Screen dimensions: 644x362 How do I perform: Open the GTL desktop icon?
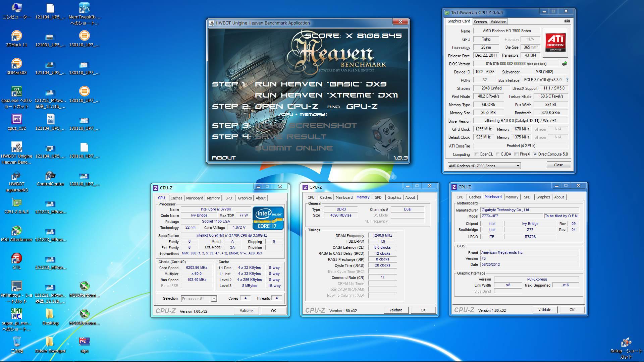[16, 261]
